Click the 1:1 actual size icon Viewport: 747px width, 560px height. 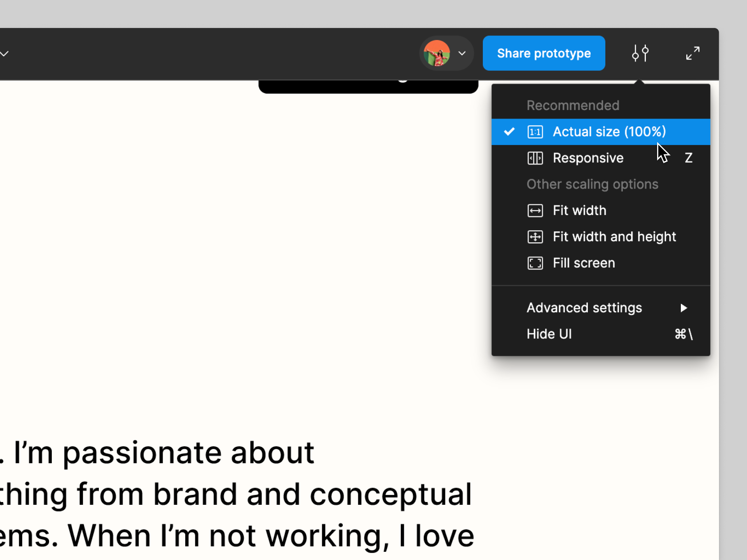click(x=535, y=132)
